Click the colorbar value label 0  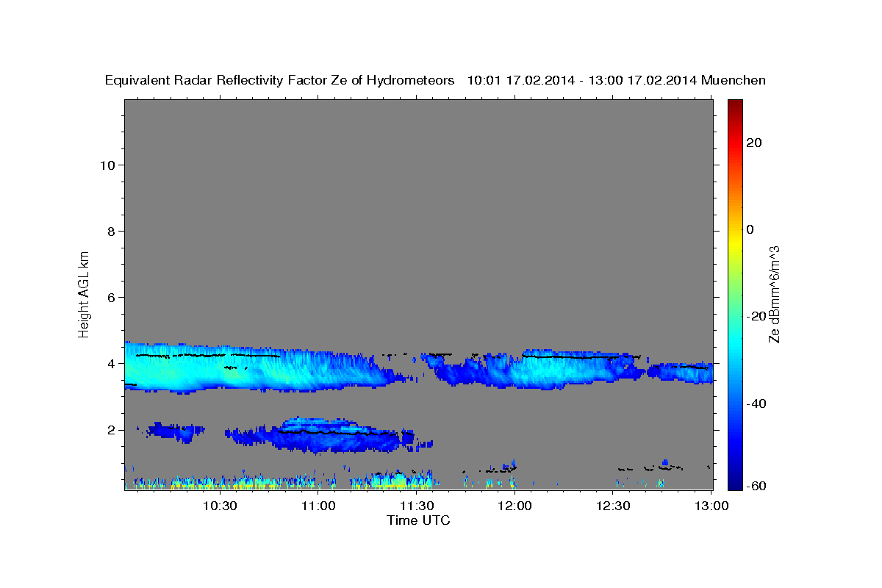click(750, 229)
